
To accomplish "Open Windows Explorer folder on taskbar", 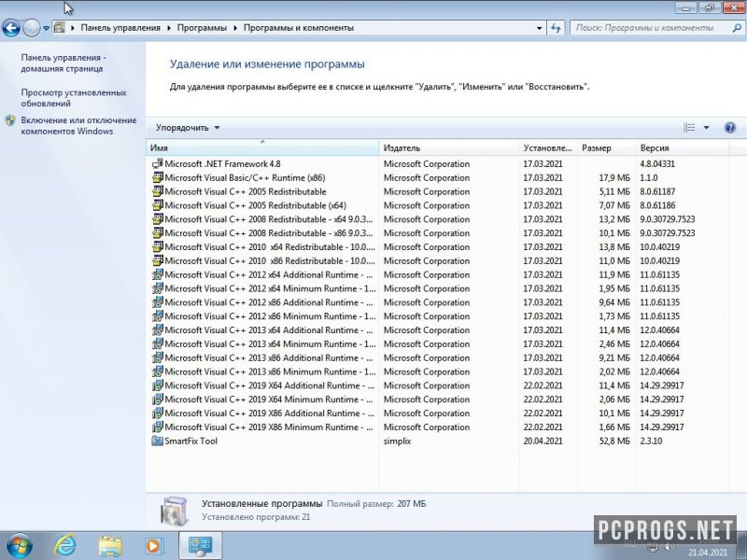I will point(110,546).
